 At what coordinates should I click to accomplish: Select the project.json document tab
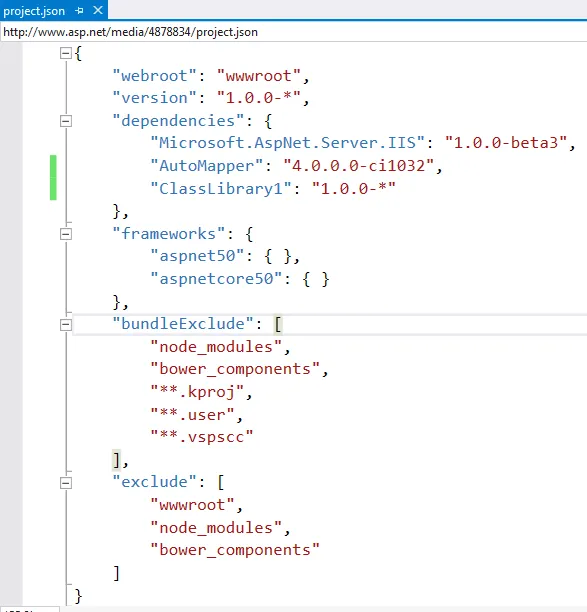54,10
